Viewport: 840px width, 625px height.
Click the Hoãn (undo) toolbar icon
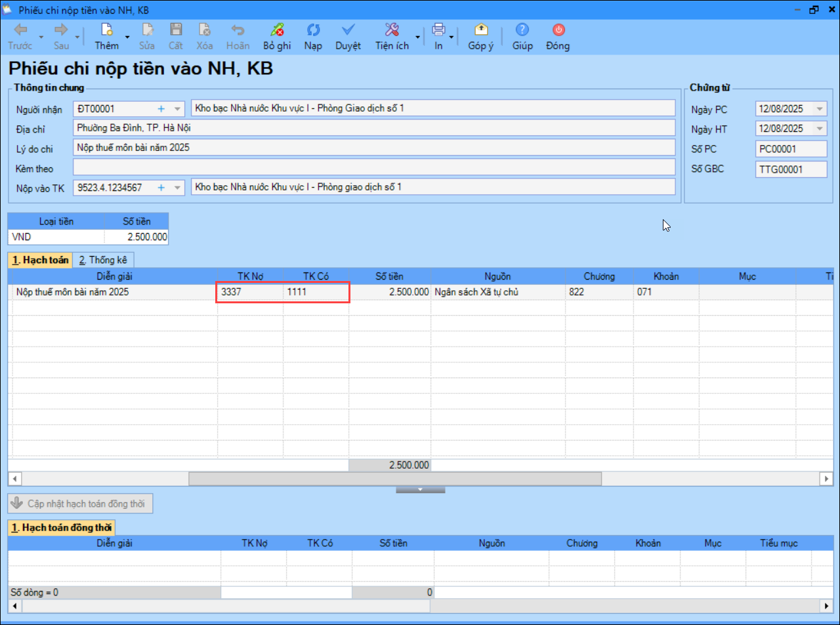click(x=238, y=30)
